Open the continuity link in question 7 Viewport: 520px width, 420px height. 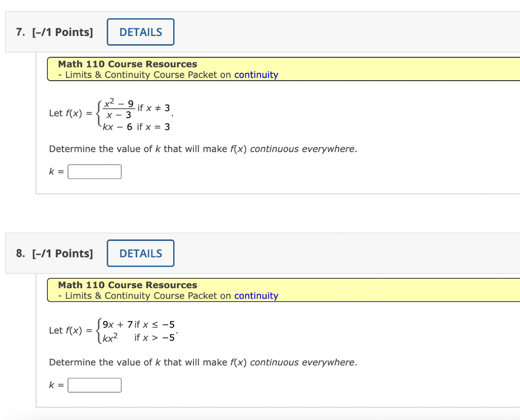pyautogui.click(x=256, y=75)
